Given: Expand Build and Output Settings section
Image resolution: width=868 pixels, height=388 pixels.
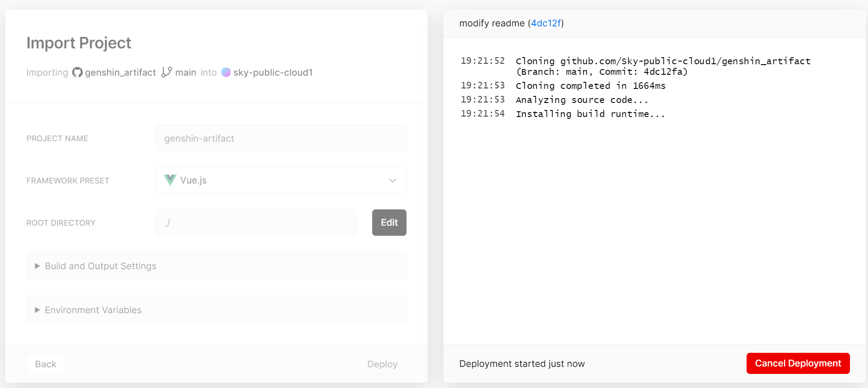Looking at the screenshot, I should click(216, 266).
